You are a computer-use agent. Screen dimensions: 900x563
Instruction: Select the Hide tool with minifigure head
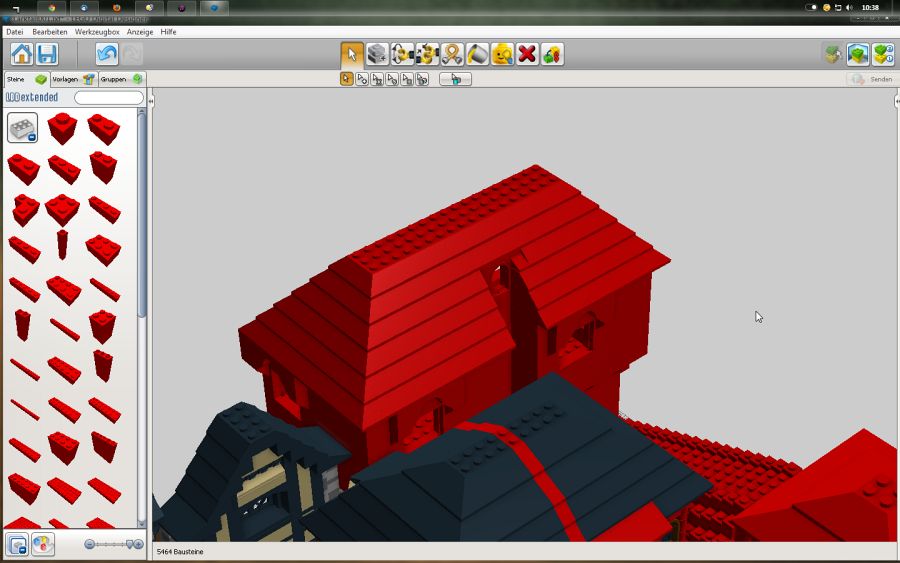[x=502, y=54]
